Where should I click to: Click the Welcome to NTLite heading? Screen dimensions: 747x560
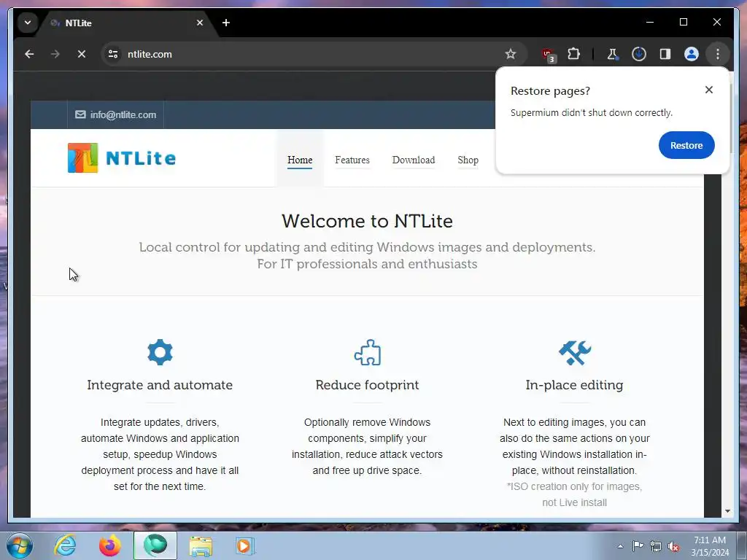[x=368, y=221]
